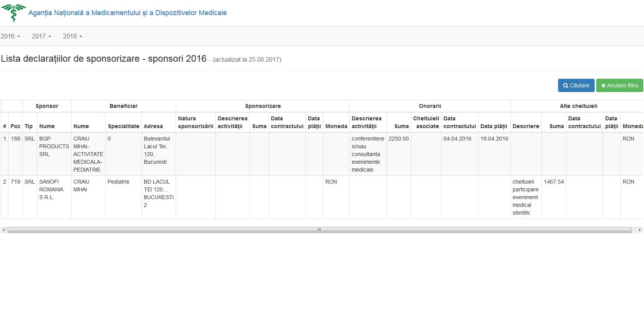This screenshot has height=328, width=644.
Task: Click the Pediatrie specialty cell
Action: pos(119,182)
